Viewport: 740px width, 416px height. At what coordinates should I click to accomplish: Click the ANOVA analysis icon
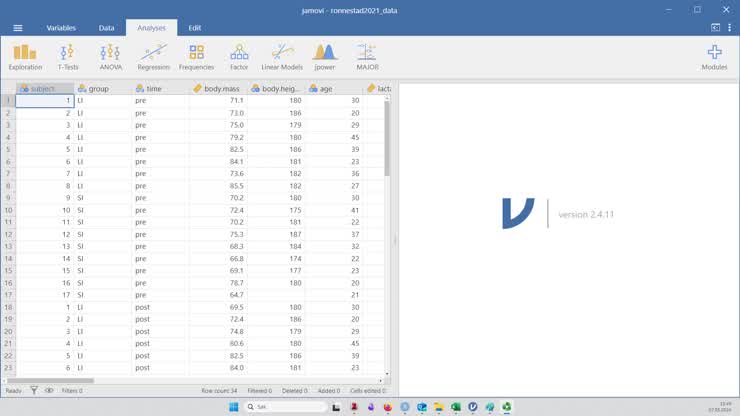110,57
